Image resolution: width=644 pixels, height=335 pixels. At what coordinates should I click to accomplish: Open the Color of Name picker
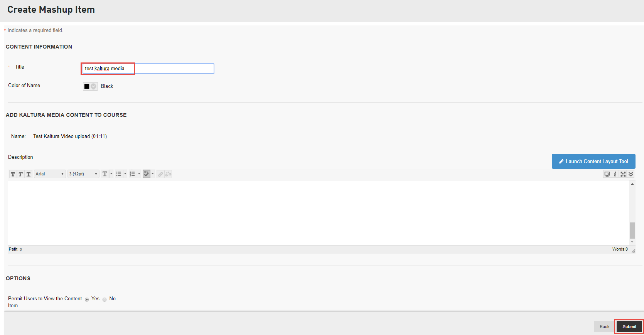point(90,86)
